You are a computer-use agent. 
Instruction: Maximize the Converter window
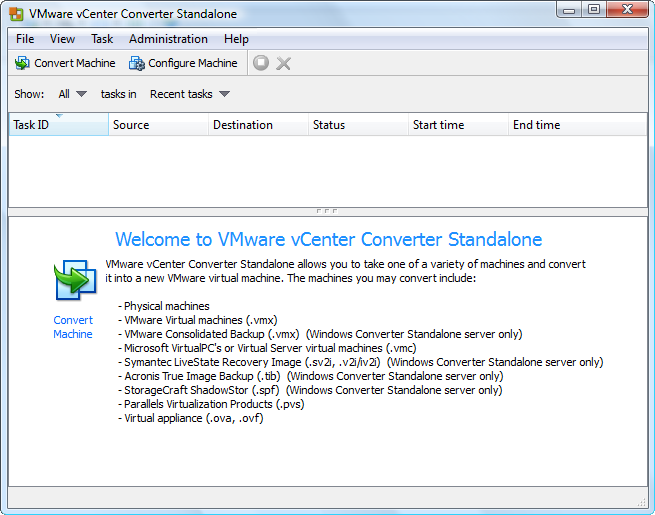coord(594,10)
